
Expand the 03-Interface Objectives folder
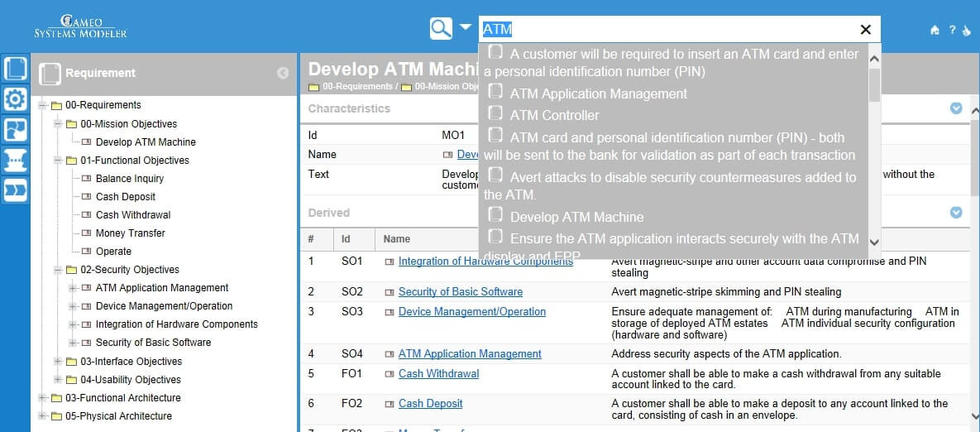coord(58,362)
